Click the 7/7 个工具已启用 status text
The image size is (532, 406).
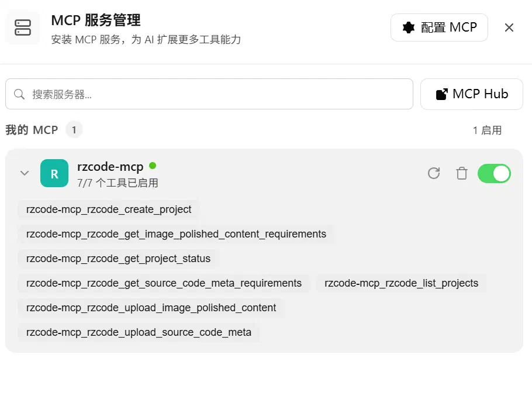point(118,183)
